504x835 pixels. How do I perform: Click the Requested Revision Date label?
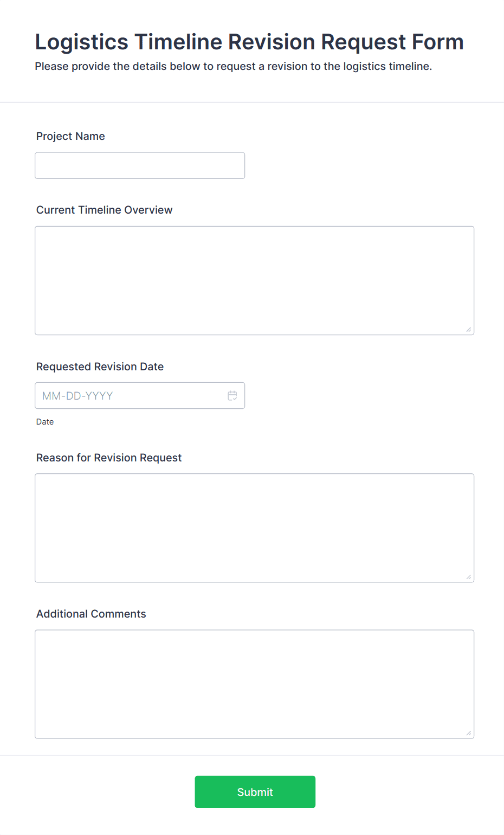pos(100,367)
